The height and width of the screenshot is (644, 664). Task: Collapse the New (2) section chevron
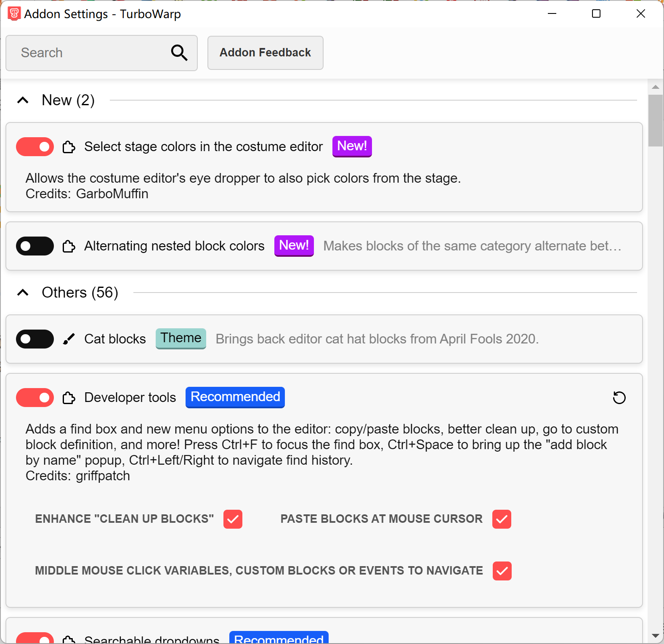(x=23, y=100)
